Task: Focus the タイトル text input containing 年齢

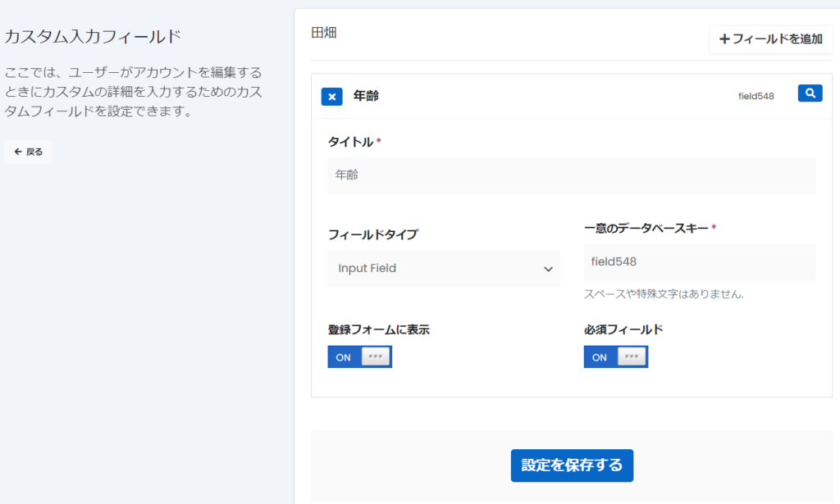Action: (571, 175)
